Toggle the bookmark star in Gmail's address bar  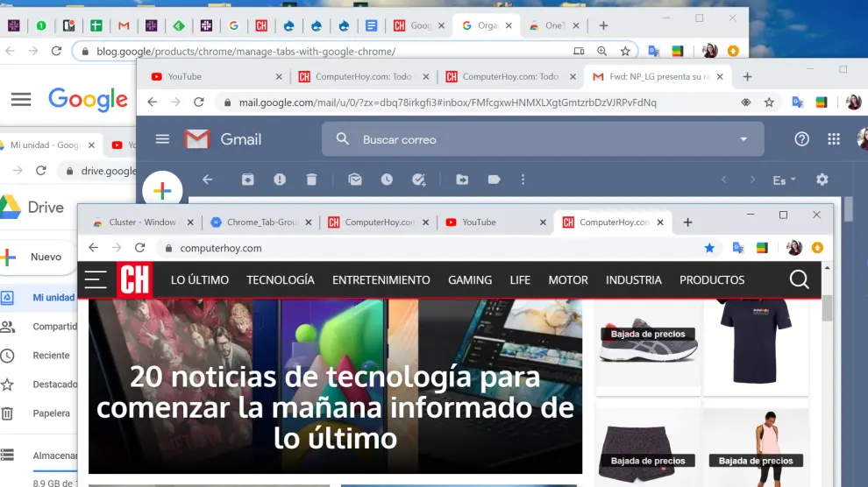[x=769, y=102]
